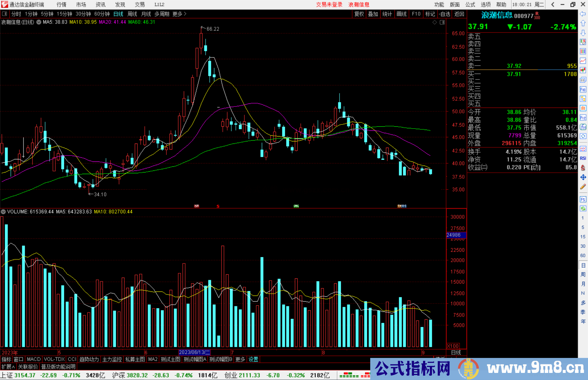This screenshot has height=380, width=588.
Task: Toggle the MA indicator circle next to 浪潮信息(日线)
Action: coord(39,22)
